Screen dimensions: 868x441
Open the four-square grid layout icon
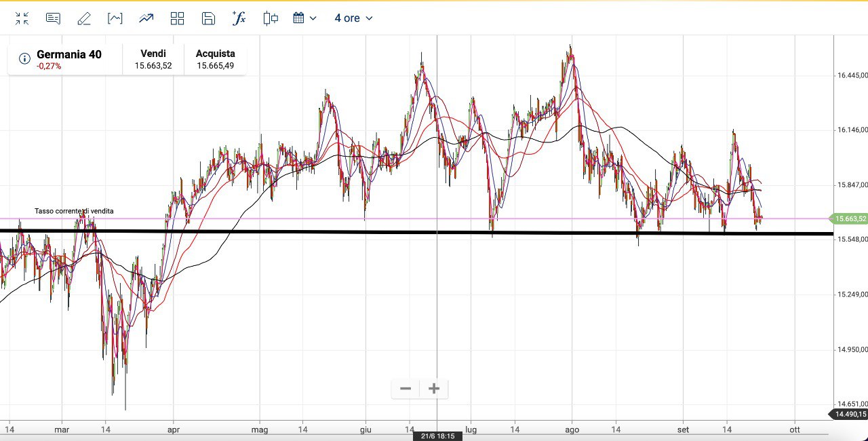click(177, 18)
